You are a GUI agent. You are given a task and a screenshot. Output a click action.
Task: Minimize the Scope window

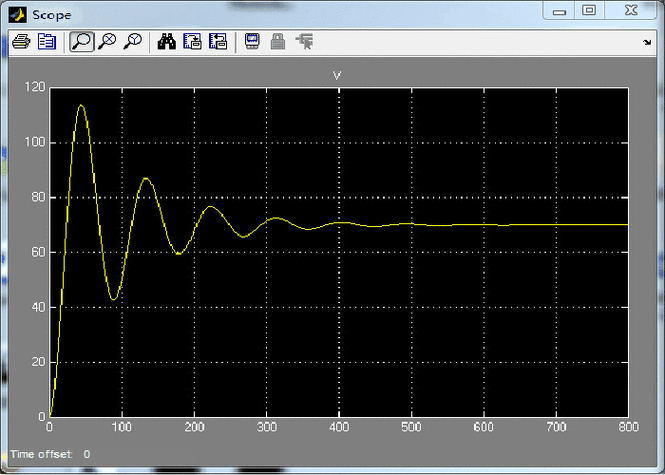(559, 11)
